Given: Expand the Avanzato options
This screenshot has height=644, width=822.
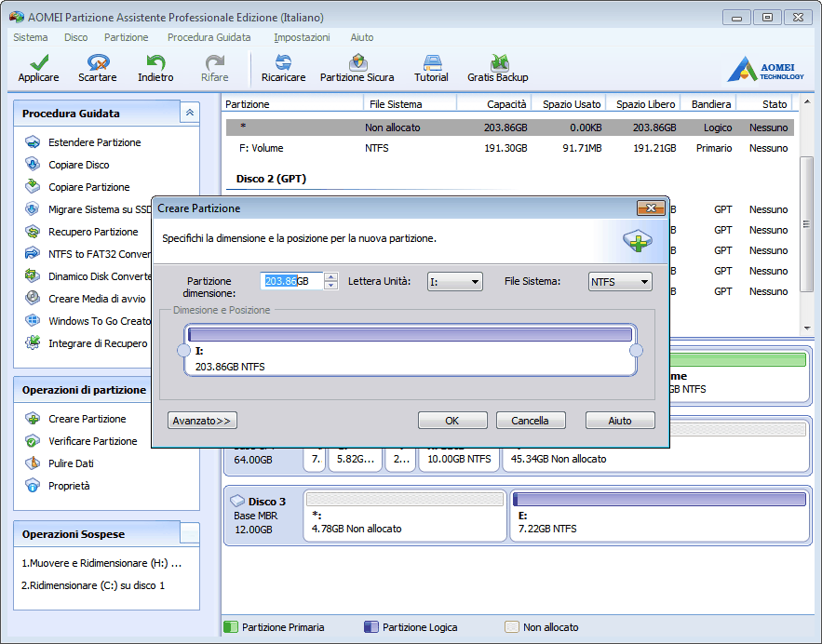Looking at the screenshot, I should (x=202, y=421).
